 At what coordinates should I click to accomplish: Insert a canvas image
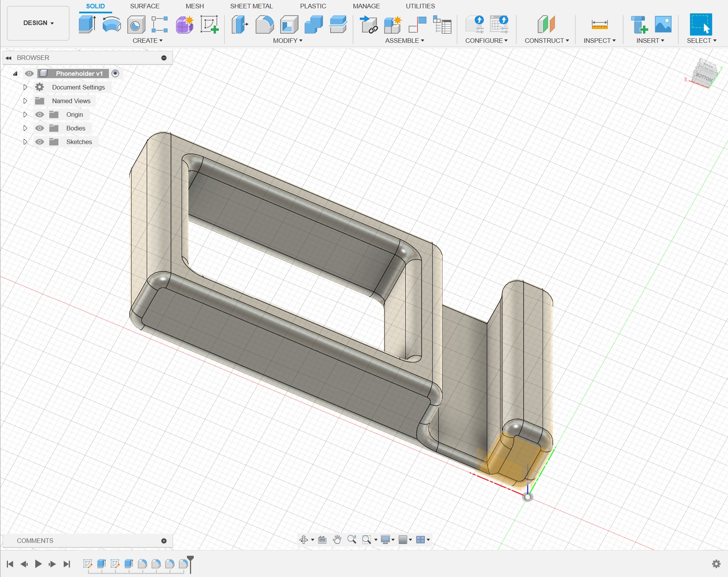pos(663,24)
